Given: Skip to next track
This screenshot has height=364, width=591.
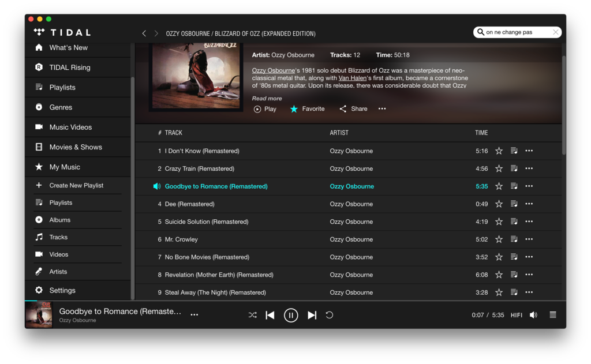Looking at the screenshot, I should coord(312,315).
